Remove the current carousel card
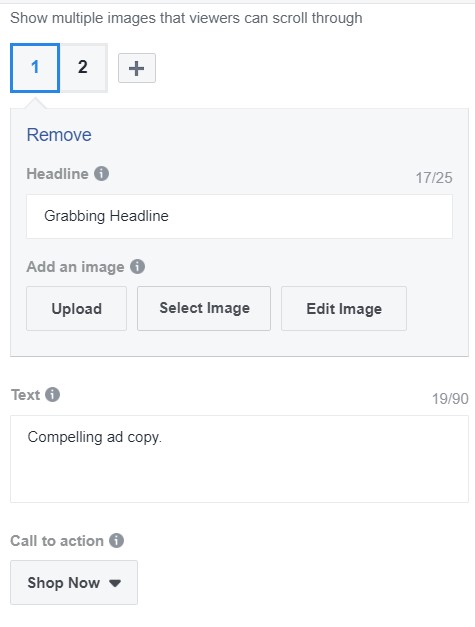This screenshot has height=627, width=475. (59, 135)
